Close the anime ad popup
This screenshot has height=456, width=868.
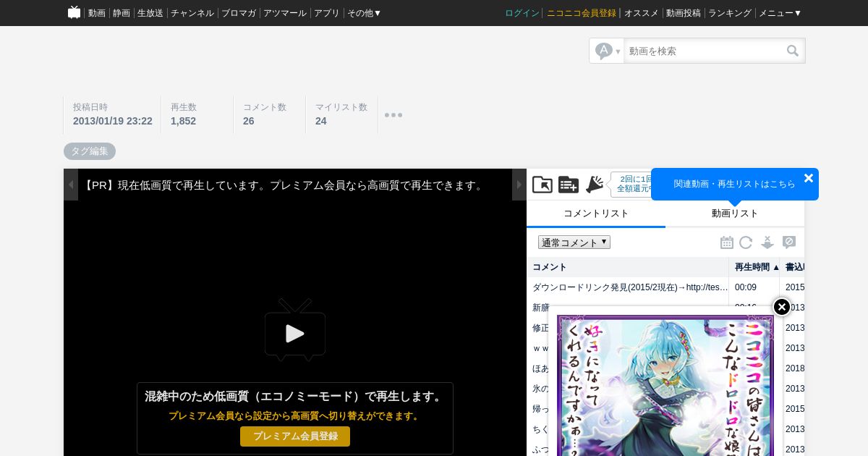pos(782,307)
